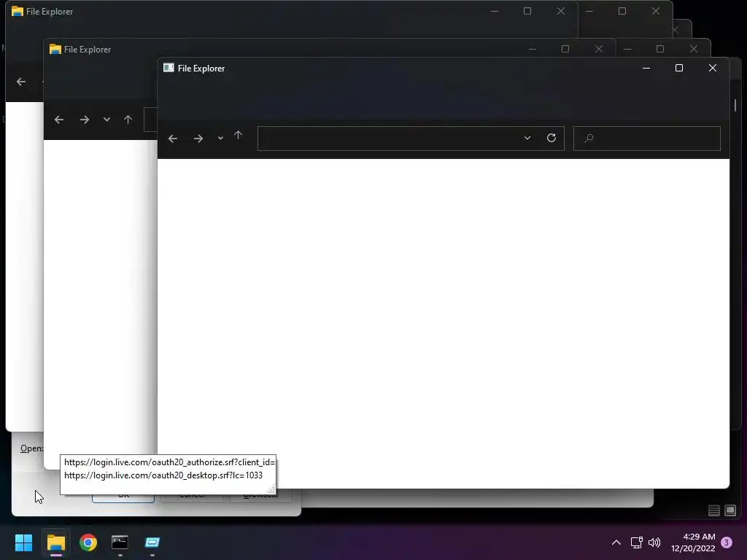Image resolution: width=747 pixels, height=560 pixels.
Task: Open the Command Prompt taskbar icon
Action: 120,542
